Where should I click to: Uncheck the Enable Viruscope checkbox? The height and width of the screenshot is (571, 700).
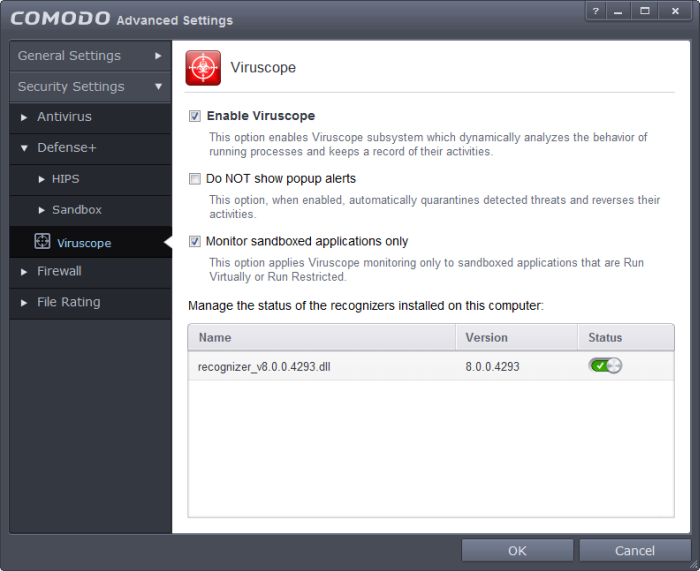(x=195, y=116)
